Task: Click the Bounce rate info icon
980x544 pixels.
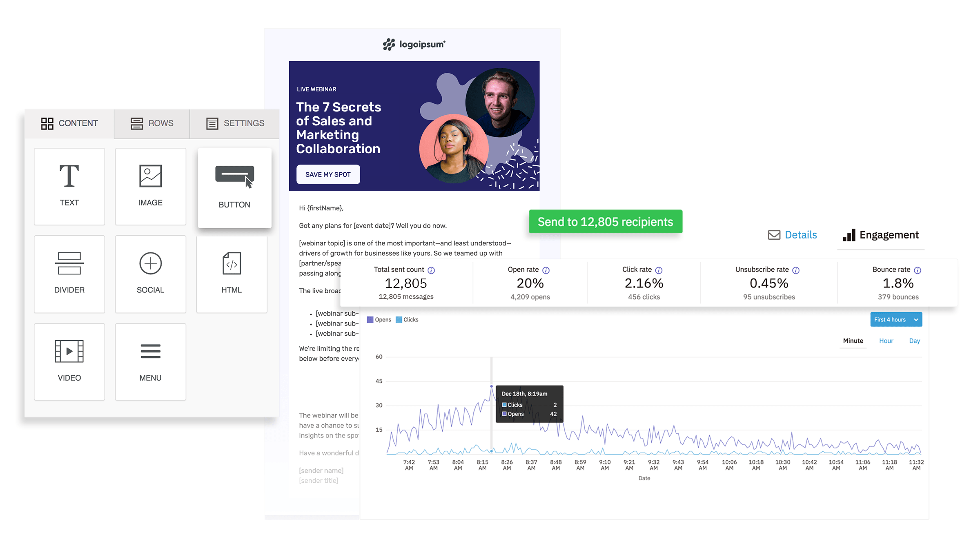Action: 918,270
